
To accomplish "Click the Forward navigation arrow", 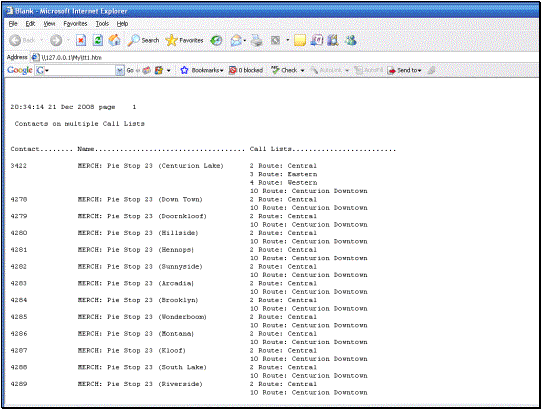I will coord(56,40).
